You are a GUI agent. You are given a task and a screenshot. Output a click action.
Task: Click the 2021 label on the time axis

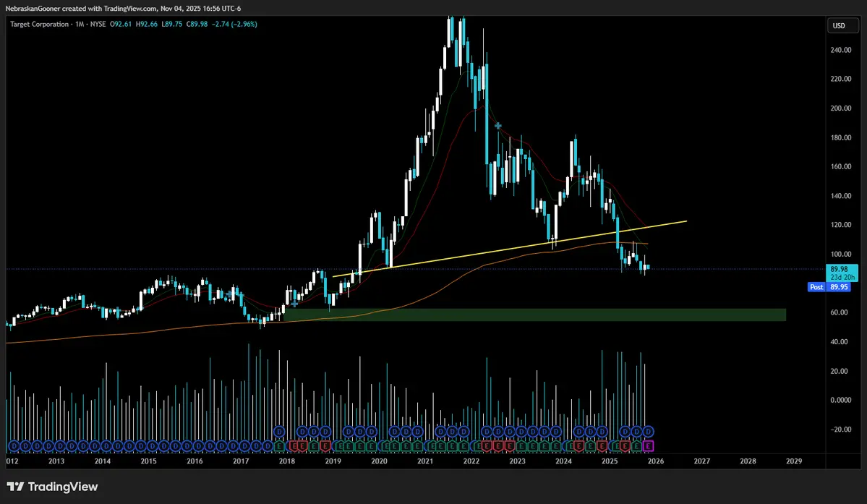tap(424, 461)
